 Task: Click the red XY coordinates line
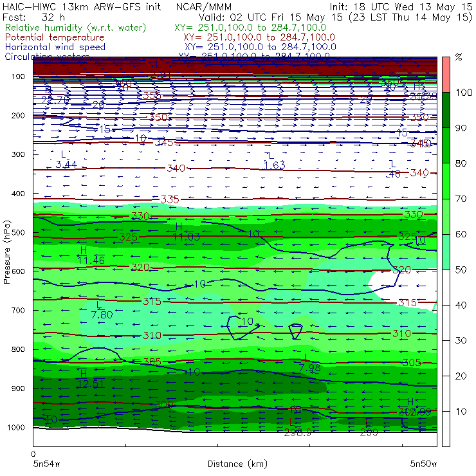point(259,37)
